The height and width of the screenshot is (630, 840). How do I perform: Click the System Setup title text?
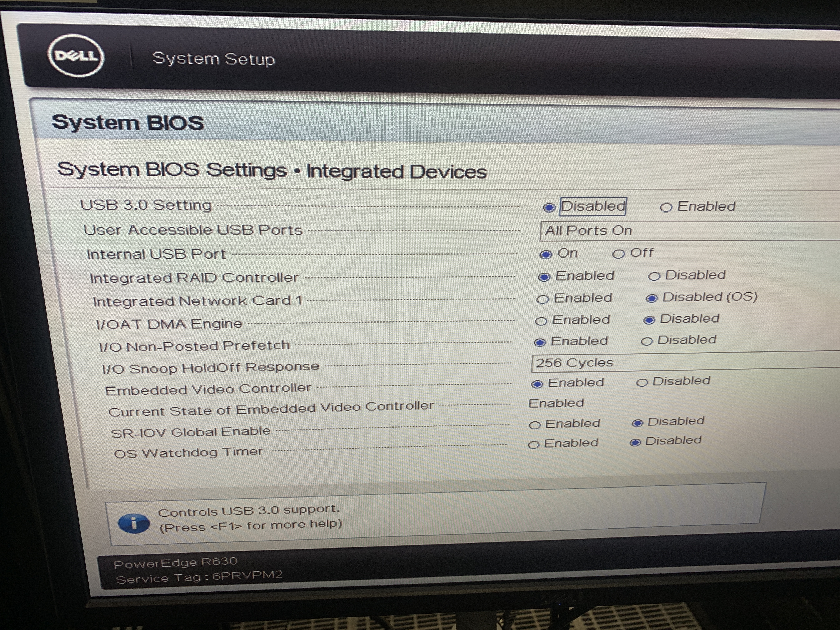[x=213, y=59]
